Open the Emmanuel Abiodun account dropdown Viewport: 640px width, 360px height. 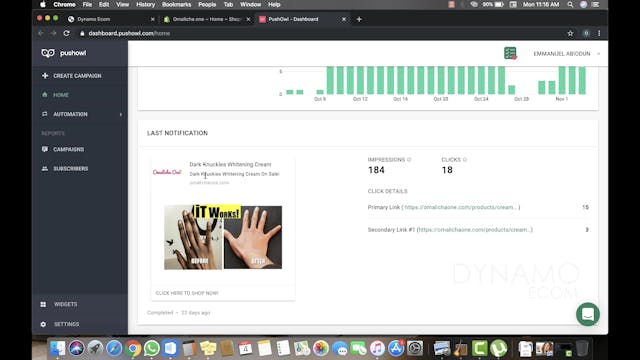click(566, 54)
